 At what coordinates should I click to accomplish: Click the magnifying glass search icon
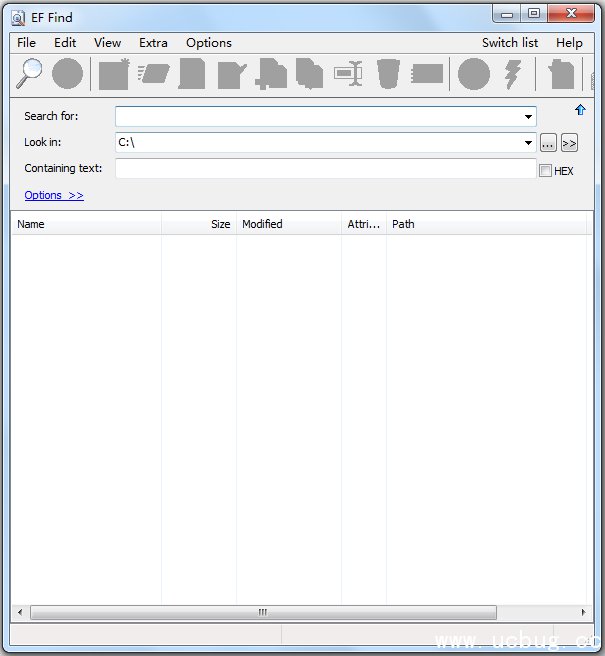pos(30,73)
